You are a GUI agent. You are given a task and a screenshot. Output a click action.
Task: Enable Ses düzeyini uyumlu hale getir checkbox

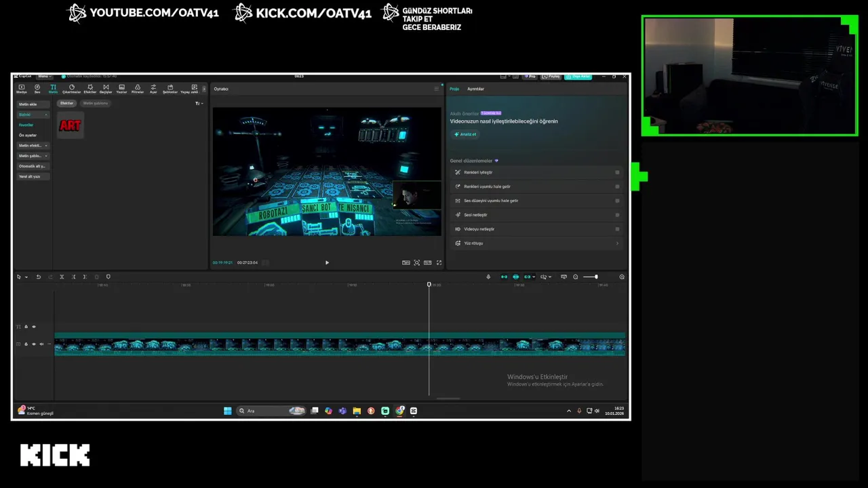tap(617, 201)
